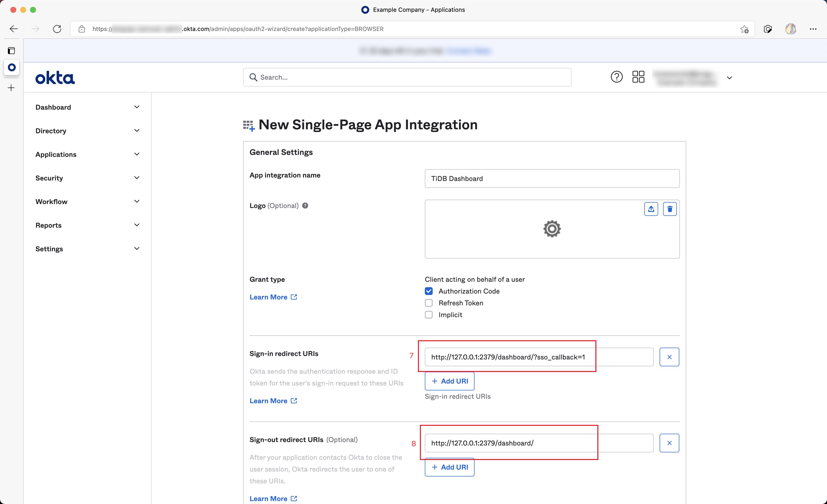Viewport: 827px width, 504px height.
Task: Enable the Implicit grant checkbox
Action: [429, 314]
